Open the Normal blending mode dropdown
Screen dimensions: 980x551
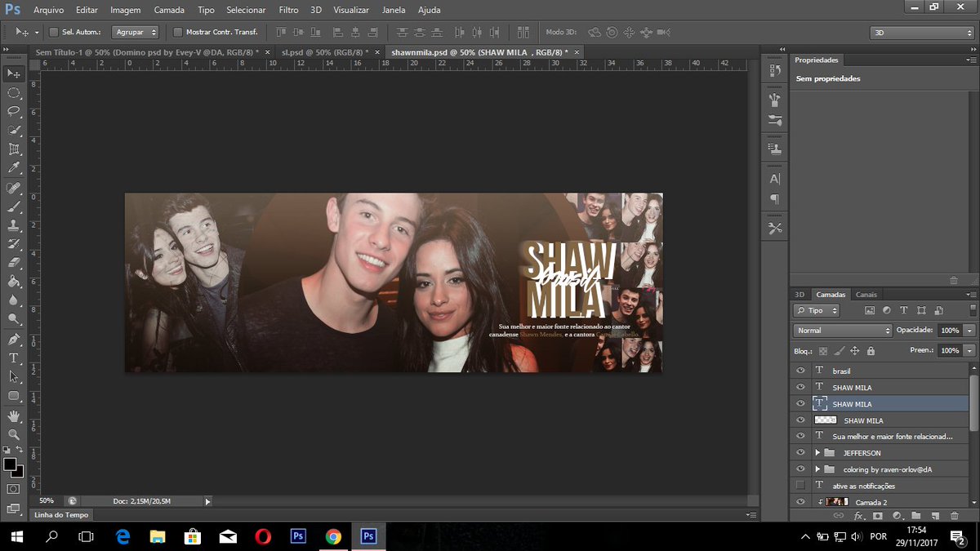[x=841, y=330]
